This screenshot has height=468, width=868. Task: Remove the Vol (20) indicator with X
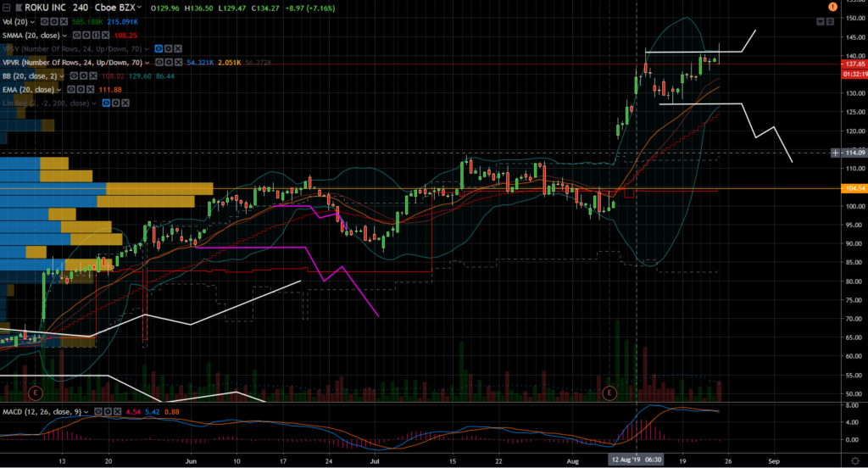(x=64, y=21)
